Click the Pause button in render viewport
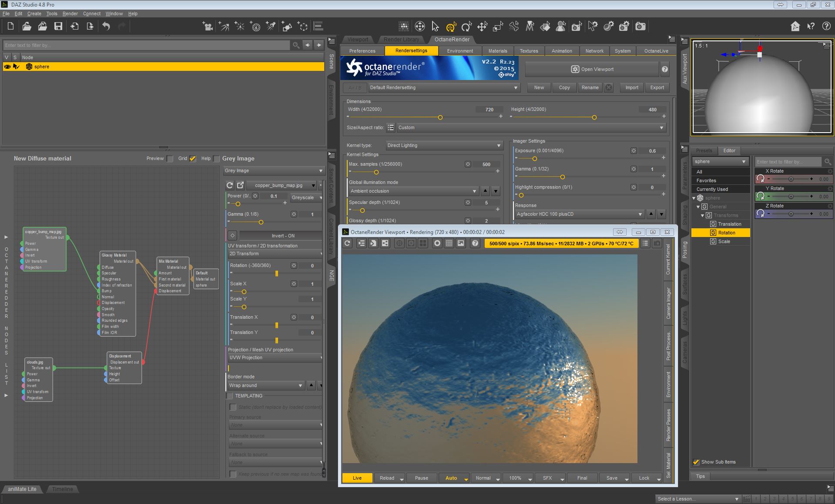 (421, 478)
